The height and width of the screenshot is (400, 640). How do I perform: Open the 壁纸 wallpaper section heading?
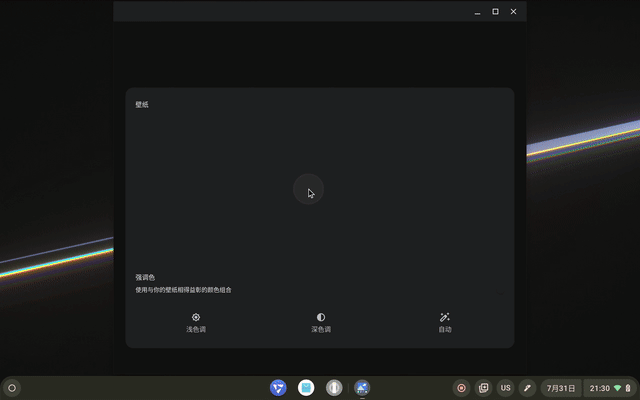[142, 104]
